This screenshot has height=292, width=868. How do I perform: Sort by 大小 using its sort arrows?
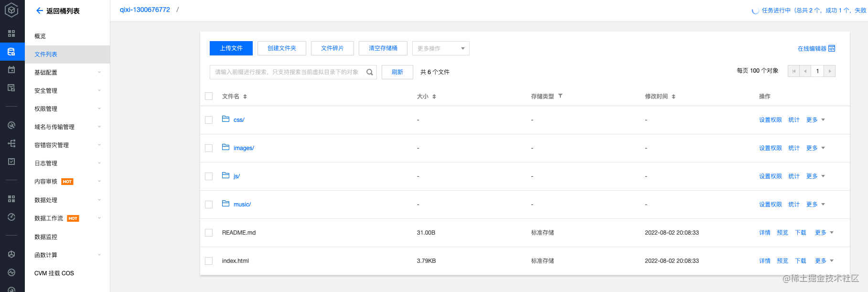[x=434, y=97]
